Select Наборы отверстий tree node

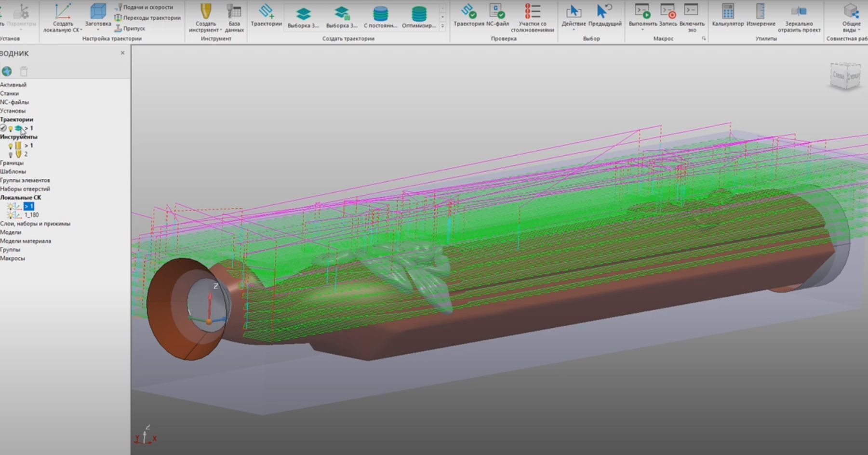coord(25,189)
